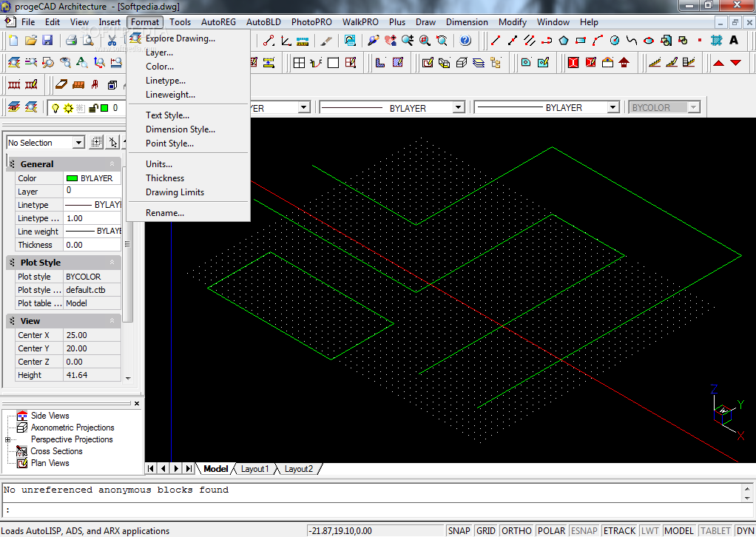Click the New drawing icon
The height and width of the screenshot is (537, 756).
(13, 41)
